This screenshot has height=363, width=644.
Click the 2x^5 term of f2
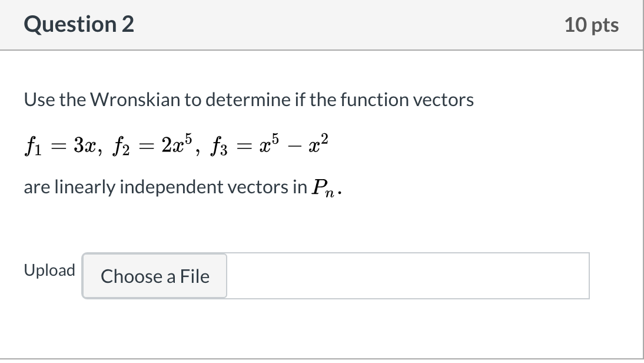click(x=177, y=143)
